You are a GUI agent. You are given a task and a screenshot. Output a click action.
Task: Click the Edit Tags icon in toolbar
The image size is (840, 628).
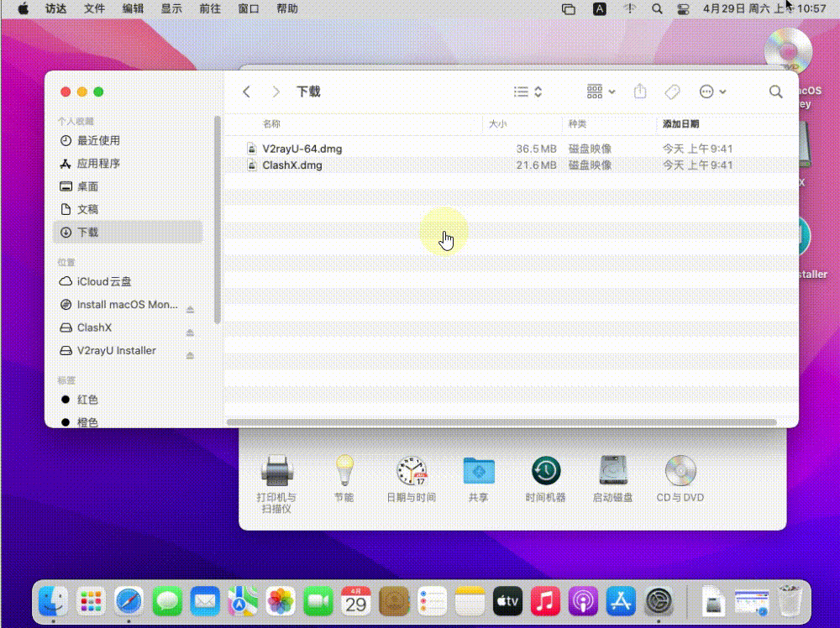[671, 92]
